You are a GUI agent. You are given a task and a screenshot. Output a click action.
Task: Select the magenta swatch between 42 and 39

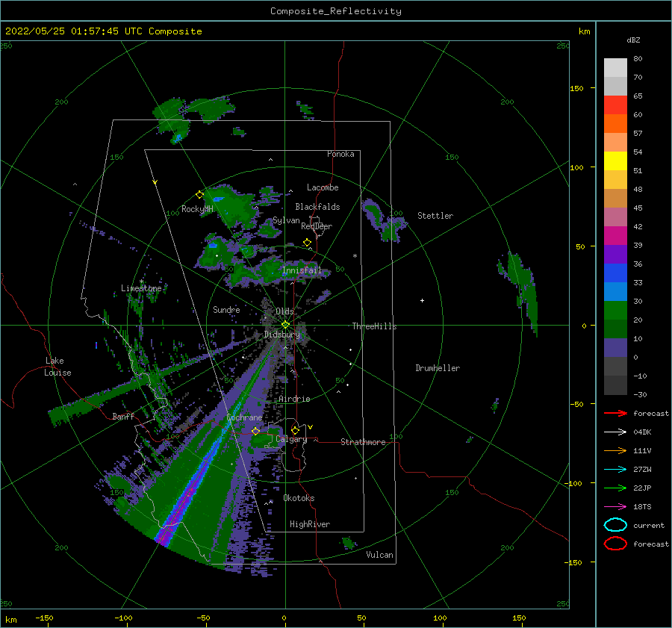click(x=615, y=236)
